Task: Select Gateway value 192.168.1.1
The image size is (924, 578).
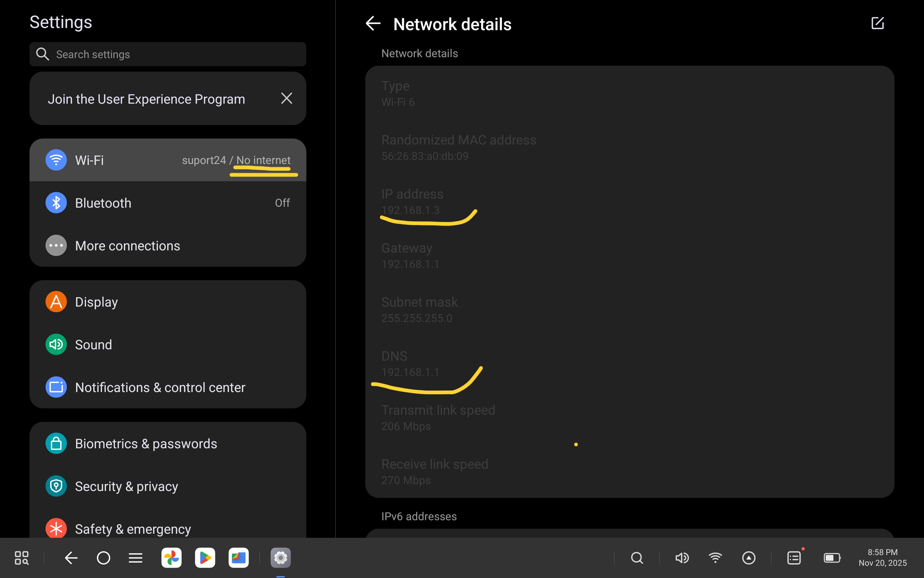Action: (410, 264)
